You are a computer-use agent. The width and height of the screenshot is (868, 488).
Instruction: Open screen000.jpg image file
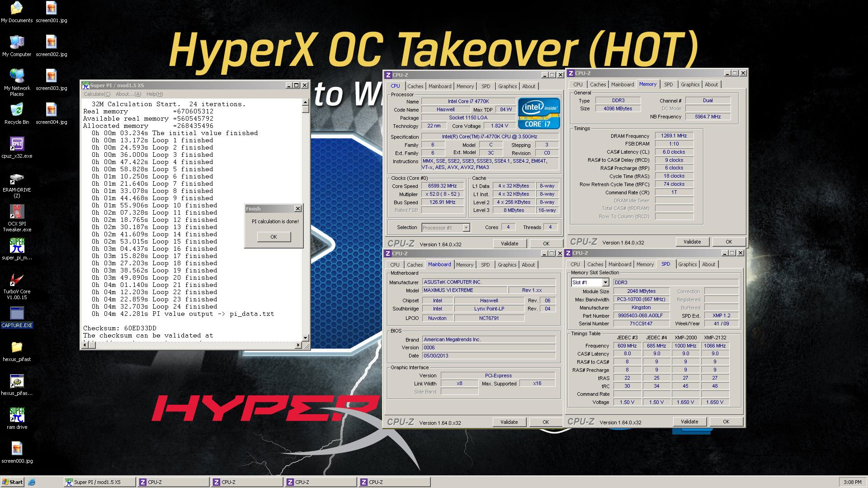coord(17,453)
